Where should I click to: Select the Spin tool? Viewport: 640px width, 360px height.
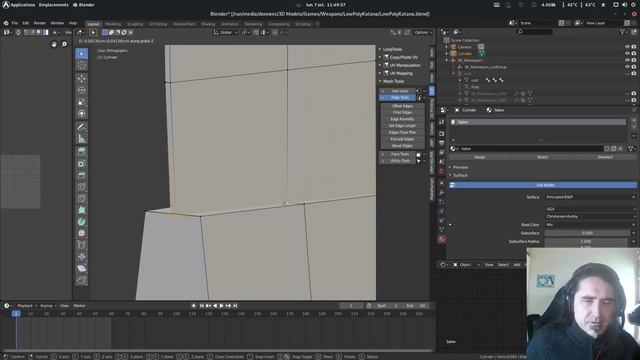[x=82, y=222]
